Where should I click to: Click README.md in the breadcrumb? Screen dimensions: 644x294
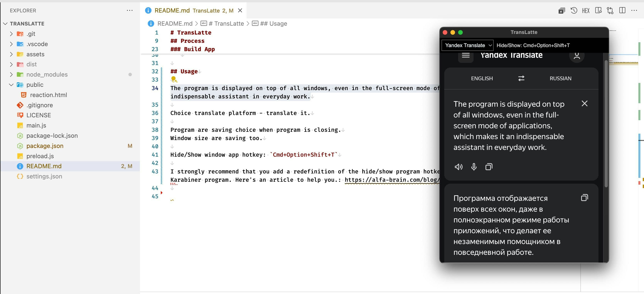point(175,24)
